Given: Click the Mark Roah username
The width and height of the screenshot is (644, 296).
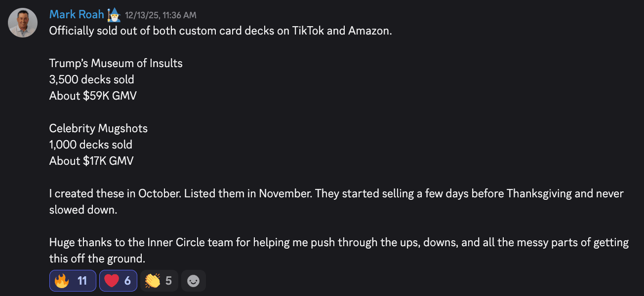Looking at the screenshot, I should point(77,15).
